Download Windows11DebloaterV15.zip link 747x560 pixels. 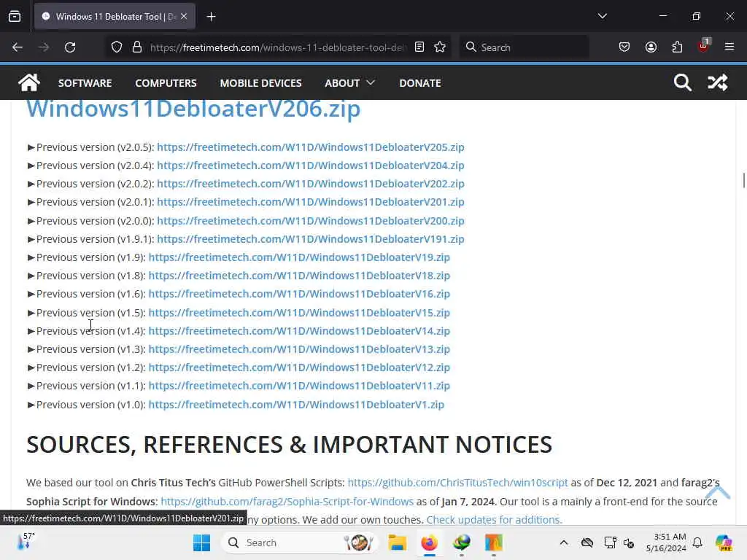pyautogui.click(x=299, y=312)
